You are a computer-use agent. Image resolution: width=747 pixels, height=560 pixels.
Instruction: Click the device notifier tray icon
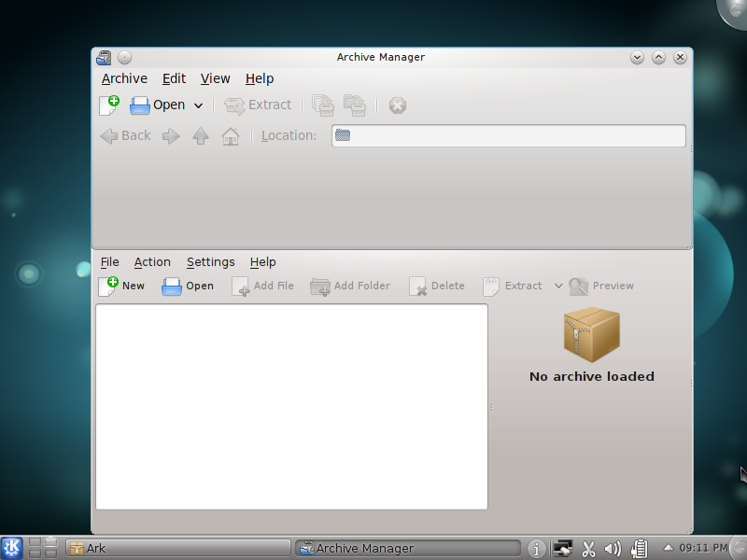click(639, 549)
